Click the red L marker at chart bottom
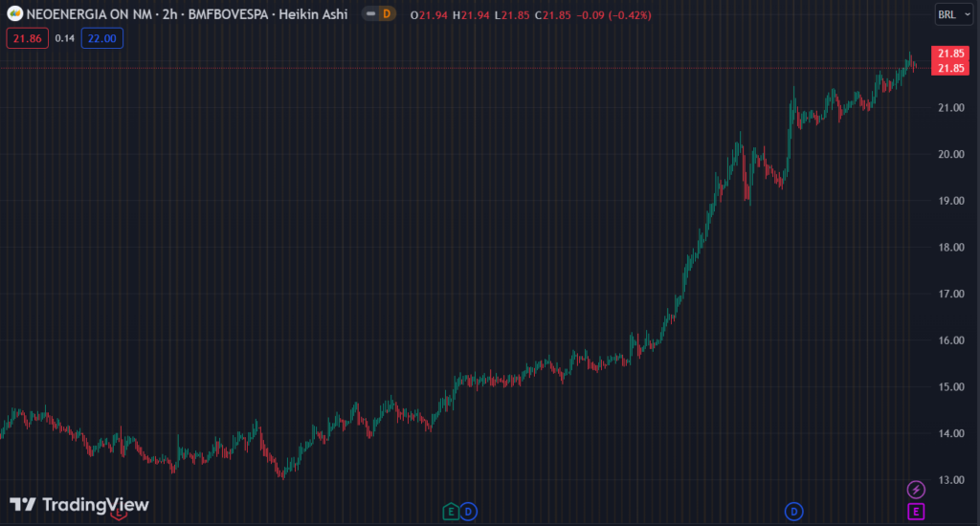Image resolution: width=980 pixels, height=526 pixels. click(x=119, y=515)
